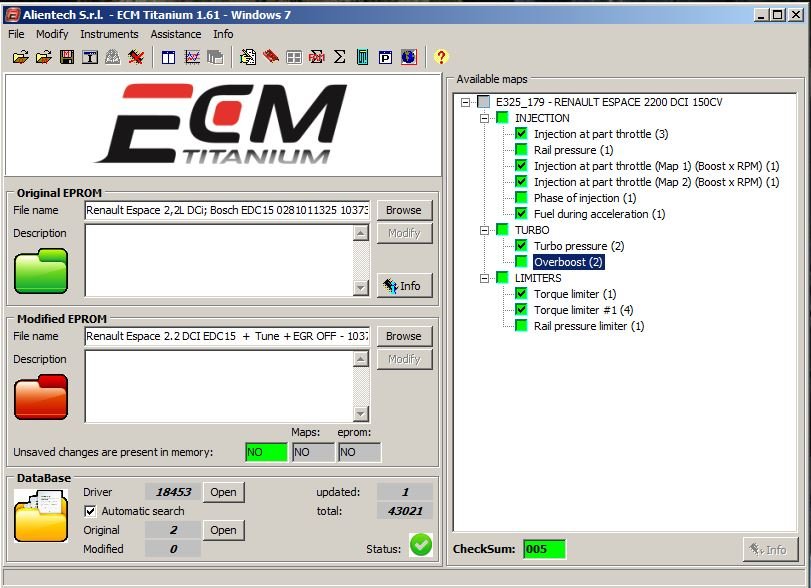Open original EPROM file toolbar icon
Viewport: 811px width, 588px height.
[21, 57]
